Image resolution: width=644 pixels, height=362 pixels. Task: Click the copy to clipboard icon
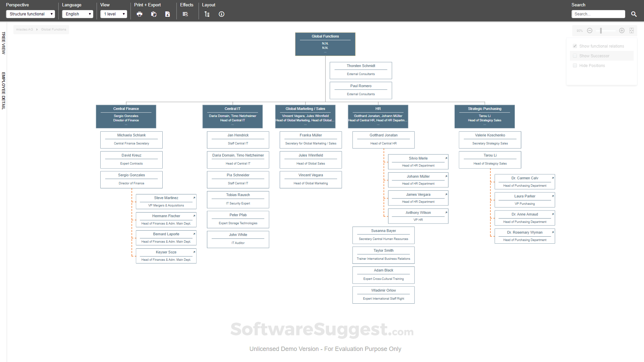154,14
